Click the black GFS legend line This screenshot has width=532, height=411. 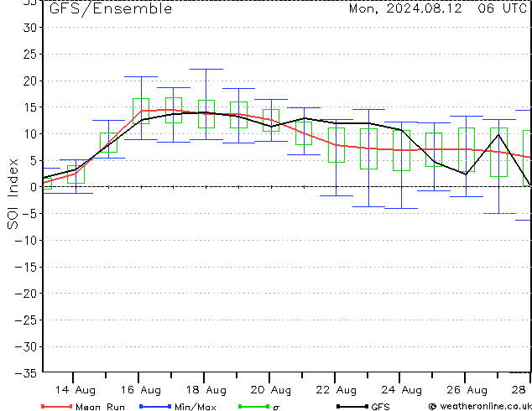pyautogui.click(x=352, y=406)
